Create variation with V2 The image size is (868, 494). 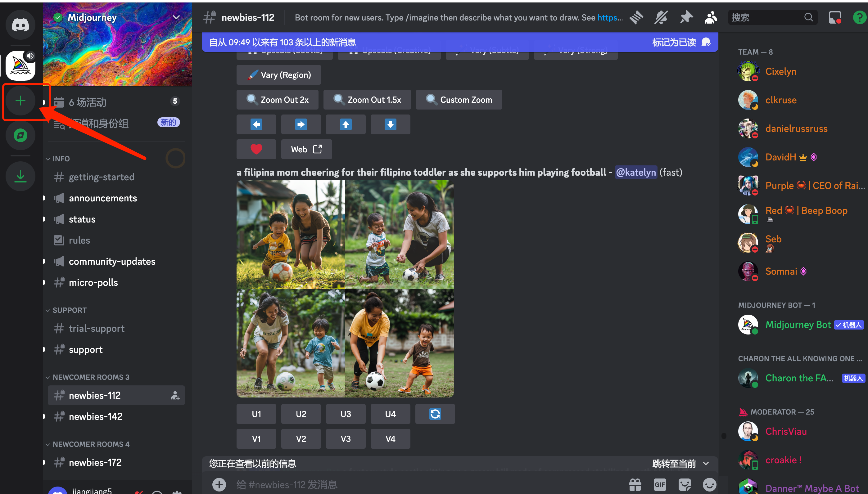coord(301,439)
